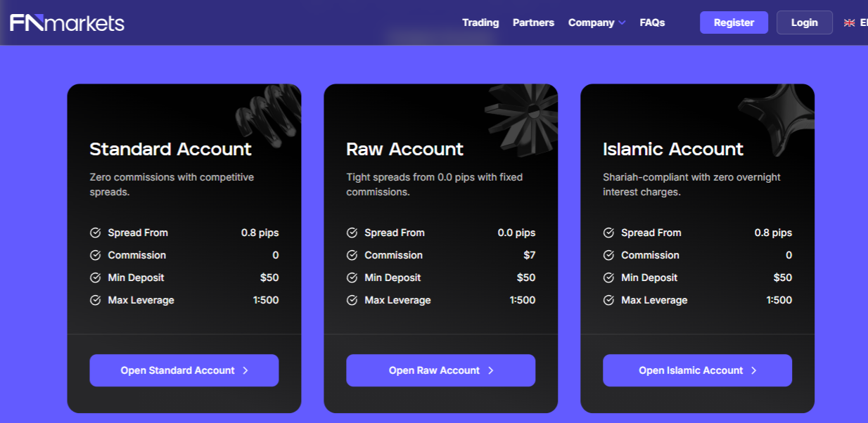Click 'Shariah-compliant with zero overnight' description
The image size is (868, 423).
click(x=691, y=184)
